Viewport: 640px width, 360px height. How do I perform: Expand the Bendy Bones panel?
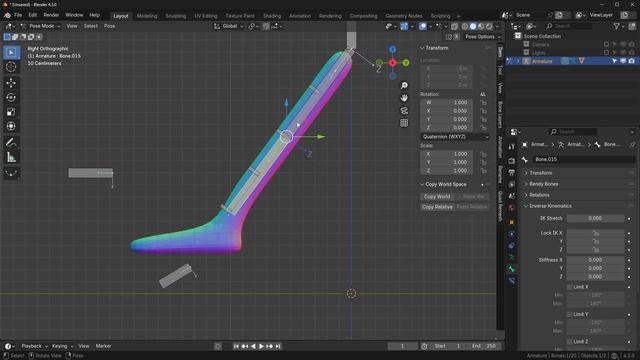coord(543,184)
